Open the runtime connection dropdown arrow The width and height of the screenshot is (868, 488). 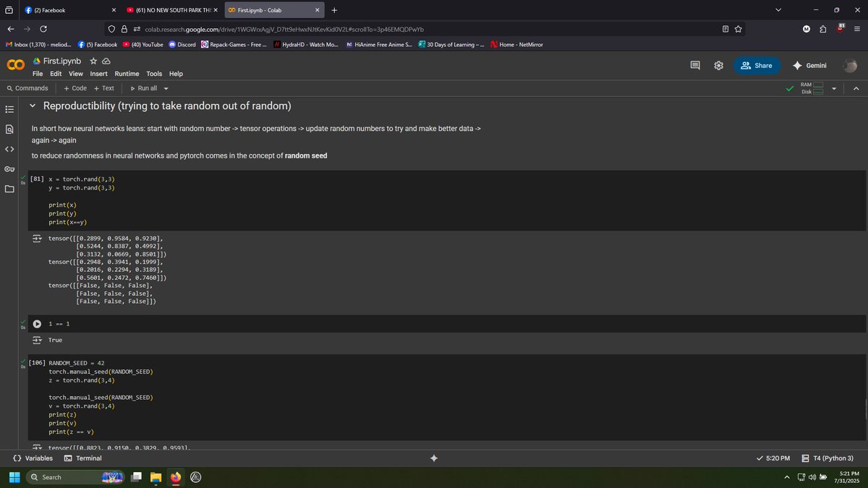pos(834,88)
